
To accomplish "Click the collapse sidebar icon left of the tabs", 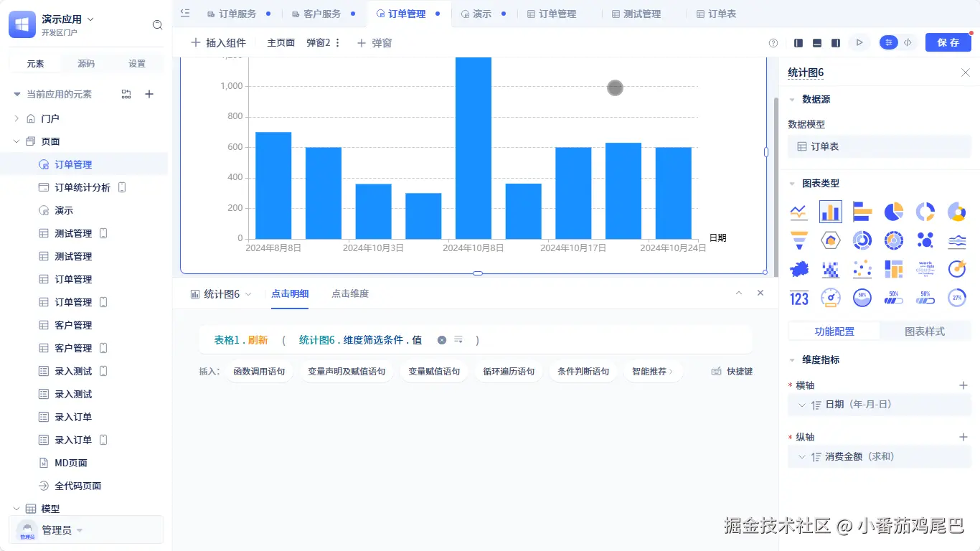I will click(x=185, y=13).
